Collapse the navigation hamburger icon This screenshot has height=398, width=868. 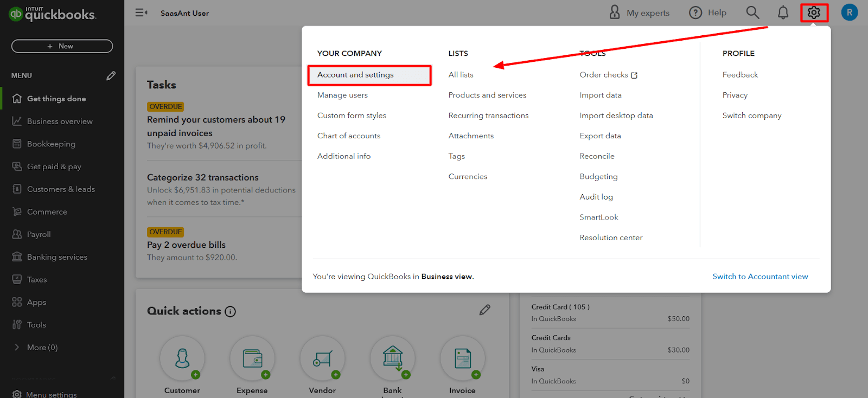(141, 12)
